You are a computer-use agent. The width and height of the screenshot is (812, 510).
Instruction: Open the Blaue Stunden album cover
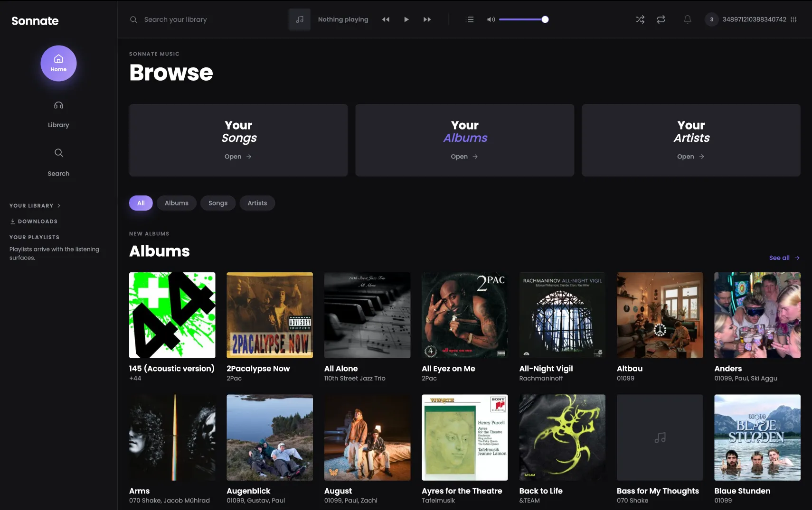pos(757,437)
